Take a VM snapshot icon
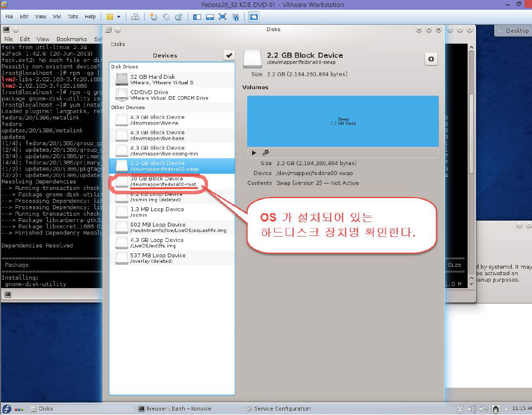532x415 pixels. (154, 17)
